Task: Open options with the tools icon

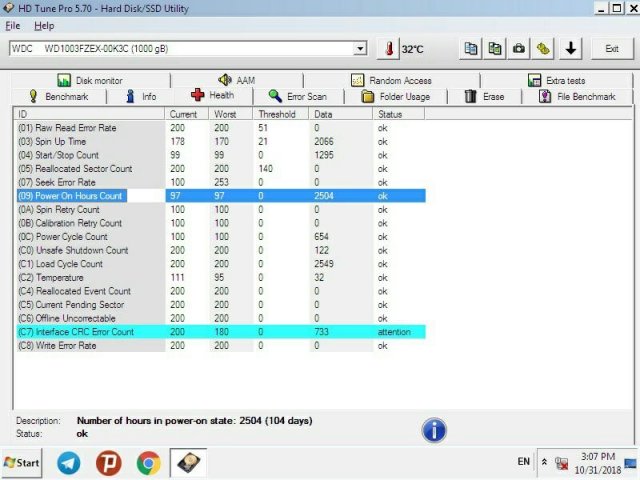Action: point(543,49)
